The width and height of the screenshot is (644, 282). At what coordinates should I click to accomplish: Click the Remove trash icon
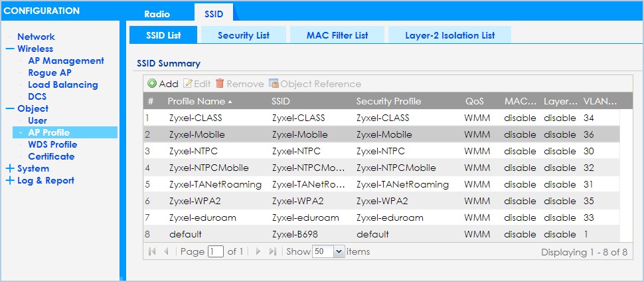(220, 84)
